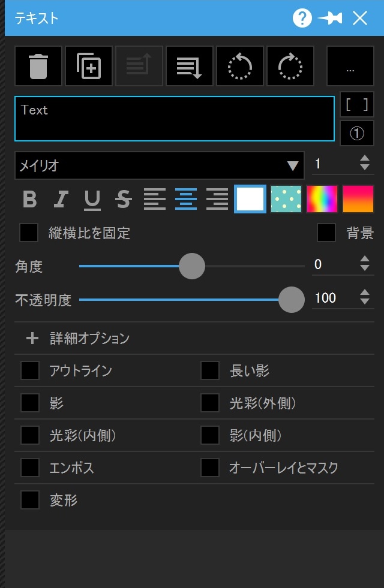Toggle italic text formatting

coord(61,199)
